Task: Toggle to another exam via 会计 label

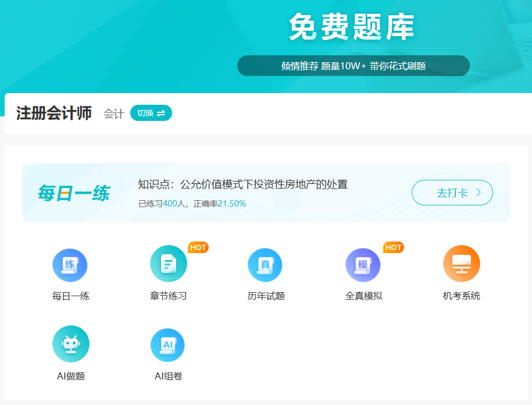Action: tap(114, 113)
